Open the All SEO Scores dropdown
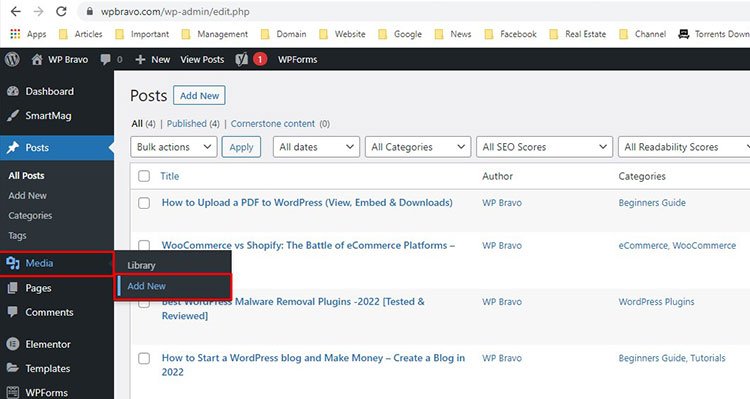 (544, 147)
